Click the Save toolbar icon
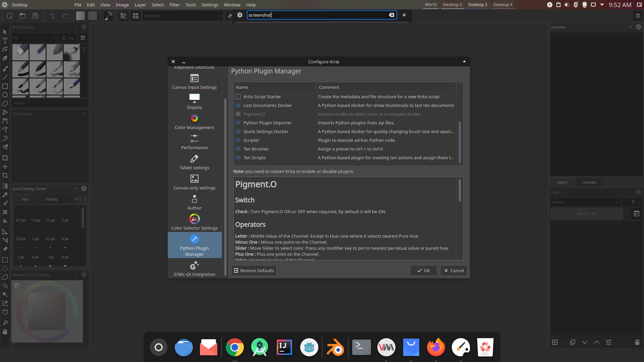The width and height of the screenshot is (644, 362). pyautogui.click(x=35, y=16)
